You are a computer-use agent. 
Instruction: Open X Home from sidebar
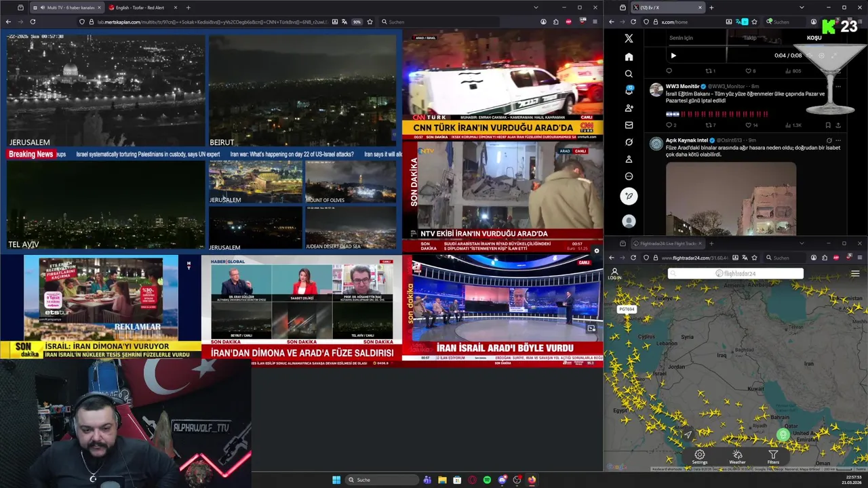point(629,57)
